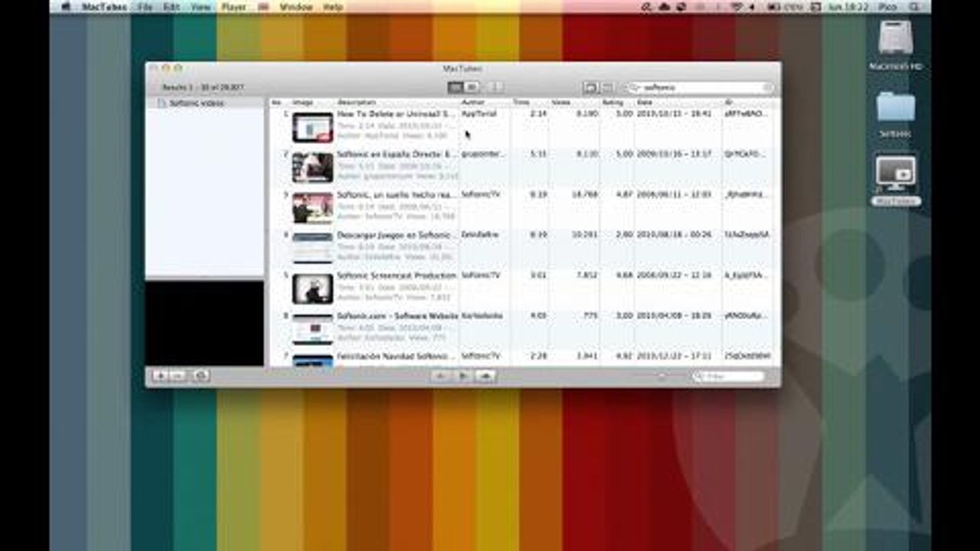This screenshot has height=551, width=980.
Task: Open the Wi-Fi status menu
Action: (x=737, y=7)
